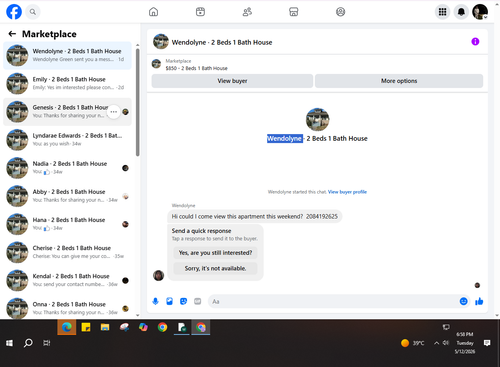Choose a sticker icon in composer

coord(183,301)
